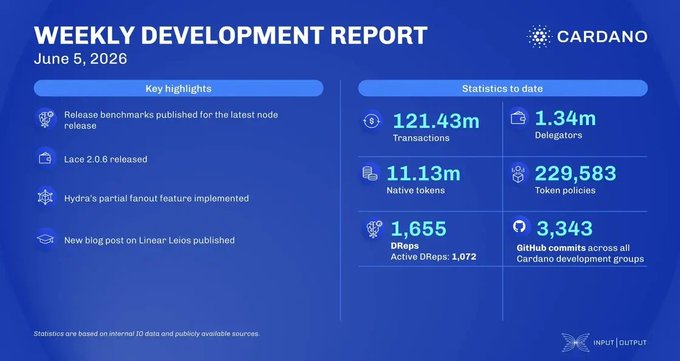Viewport: 680px width, 361px height.
Task: Click the INPUT | OUTPUT wordmark text
Action: pos(620,343)
